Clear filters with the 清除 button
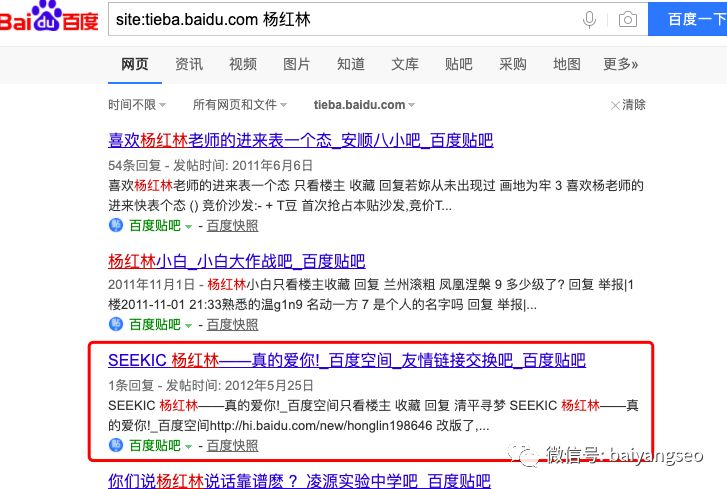This screenshot has width=727, height=489. click(628, 105)
